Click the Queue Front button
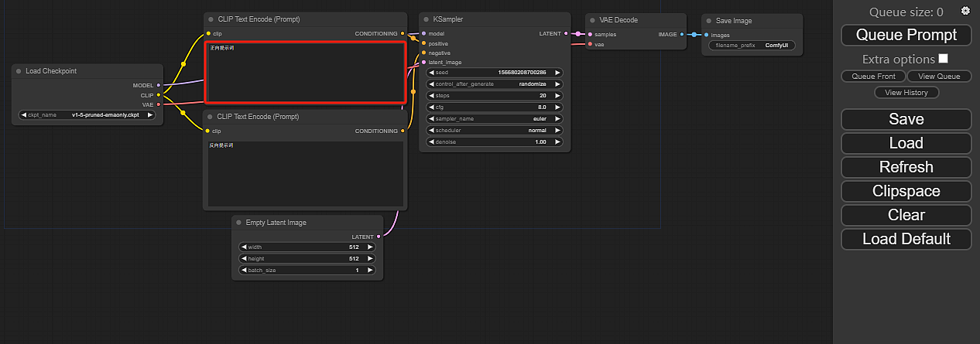The image size is (980, 344). coord(873,77)
